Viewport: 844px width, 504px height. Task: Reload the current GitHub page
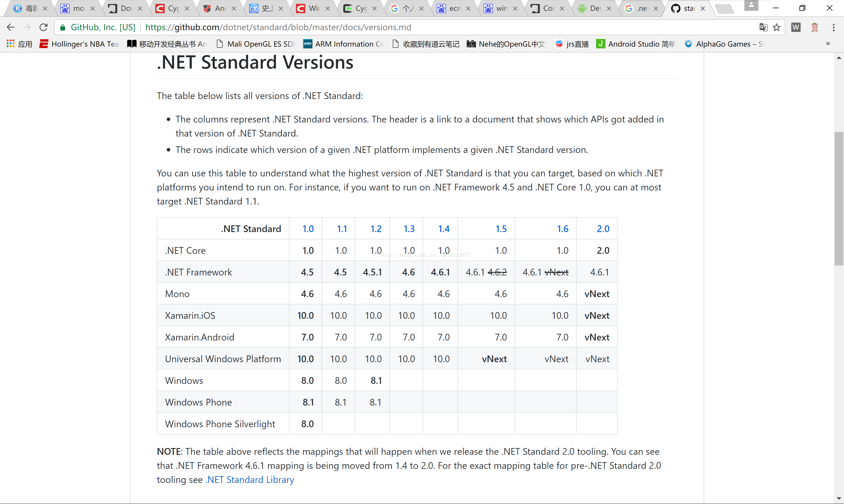43,27
